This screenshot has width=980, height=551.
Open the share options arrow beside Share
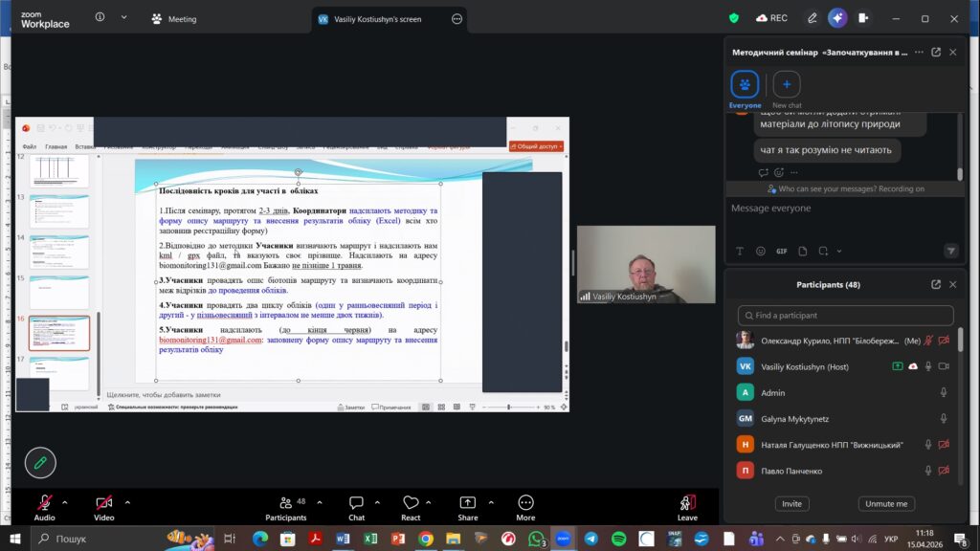click(x=492, y=501)
